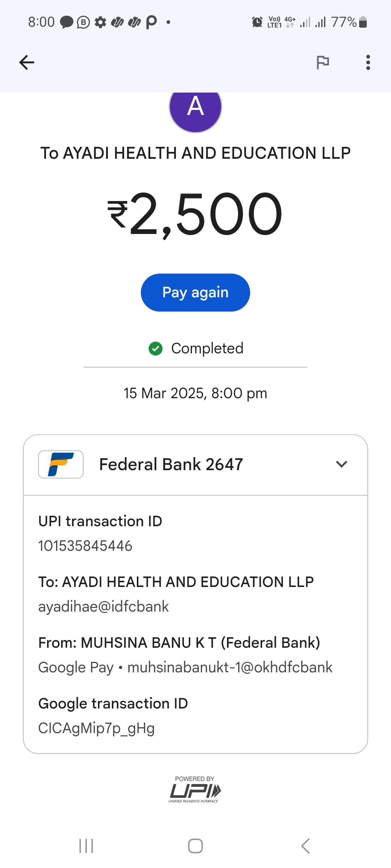The image size is (391, 868).
Task: Tap the back arrow icon
Action: [x=27, y=62]
